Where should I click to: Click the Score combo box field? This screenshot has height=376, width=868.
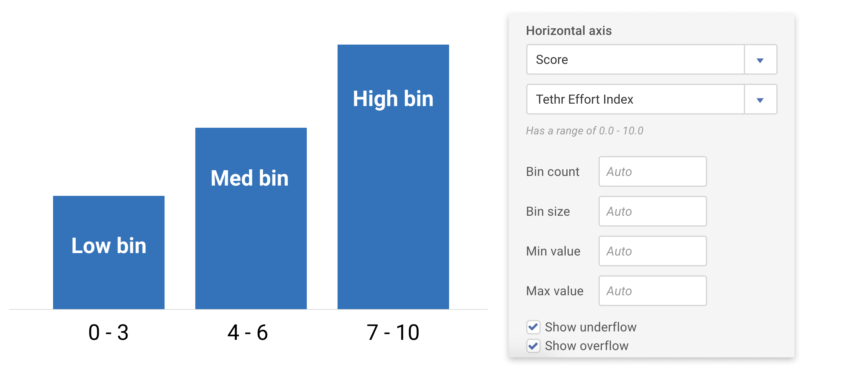coord(635,60)
